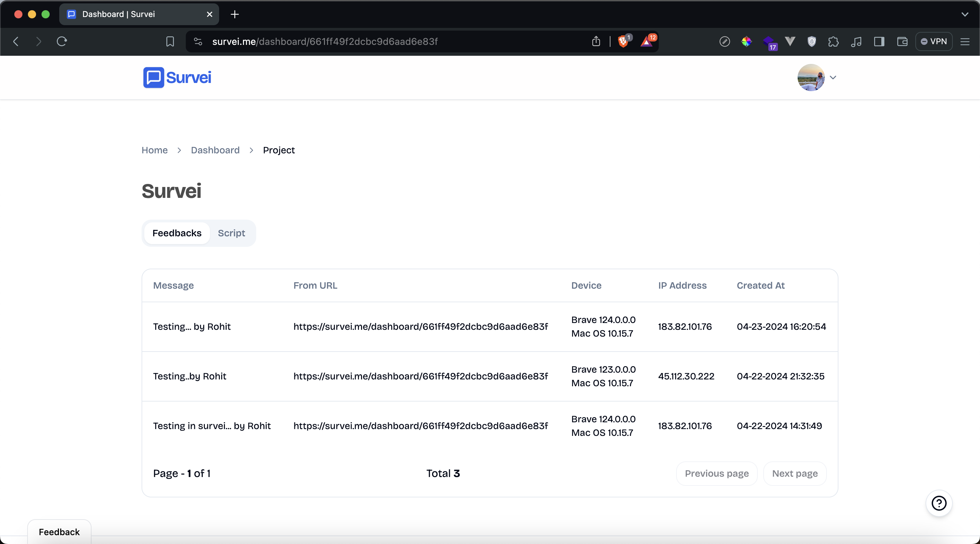Click URL in the 16:20:54 feedback row
The width and height of the screenshot is (980, 544).
tap(420, 326)
